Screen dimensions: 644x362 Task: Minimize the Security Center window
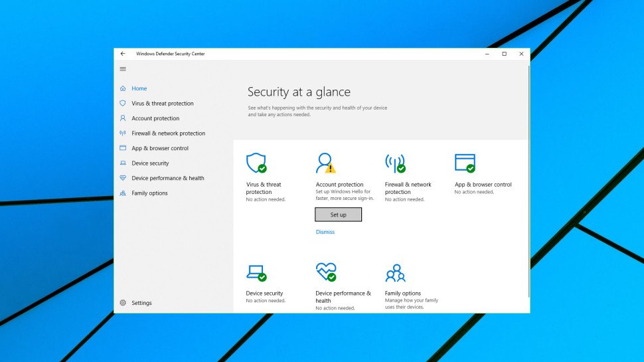pos(487,54)
